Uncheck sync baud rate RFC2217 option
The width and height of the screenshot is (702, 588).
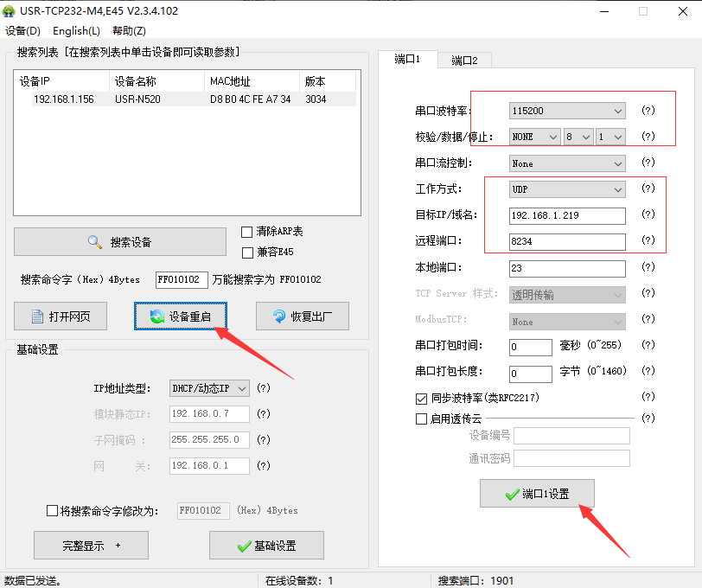coord(422,399)
